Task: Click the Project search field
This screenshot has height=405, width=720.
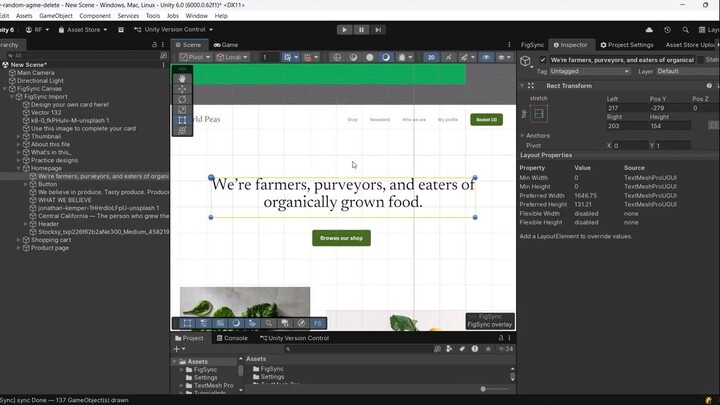Action: pos(358,349)
